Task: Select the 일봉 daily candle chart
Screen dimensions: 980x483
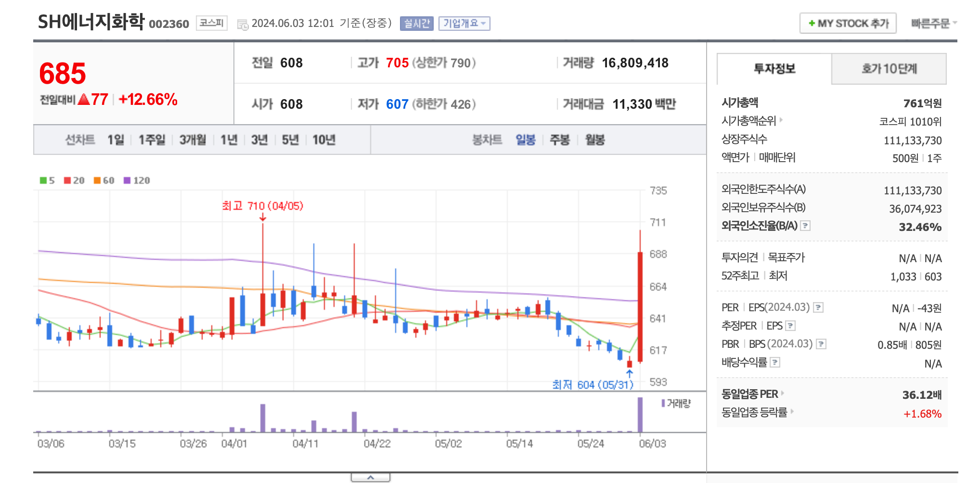Action: coord(526,140)
